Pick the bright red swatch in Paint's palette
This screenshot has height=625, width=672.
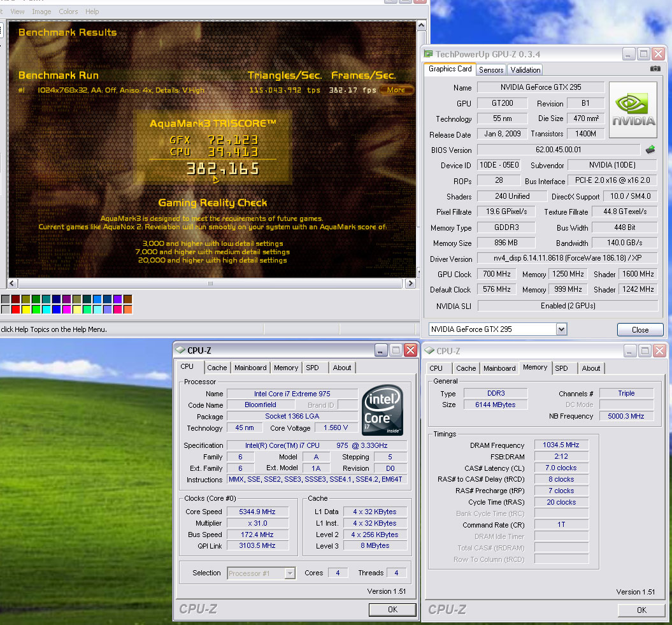[x=16, y=309]
